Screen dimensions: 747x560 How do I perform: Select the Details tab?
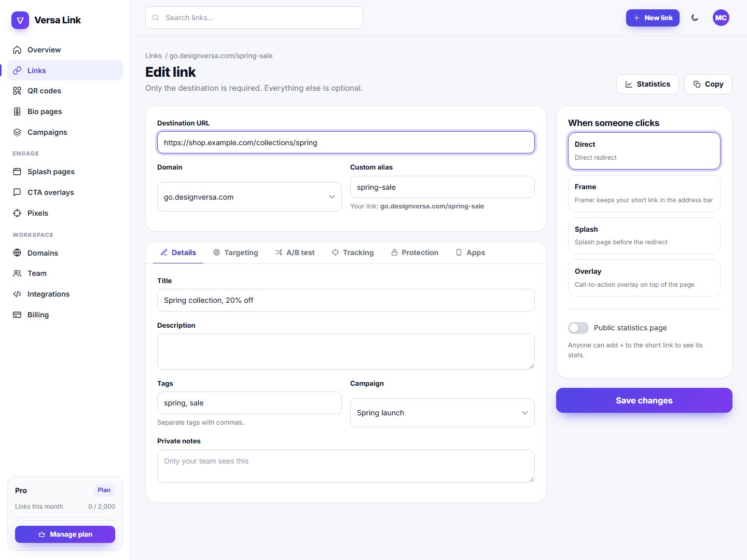coord(178,253)
